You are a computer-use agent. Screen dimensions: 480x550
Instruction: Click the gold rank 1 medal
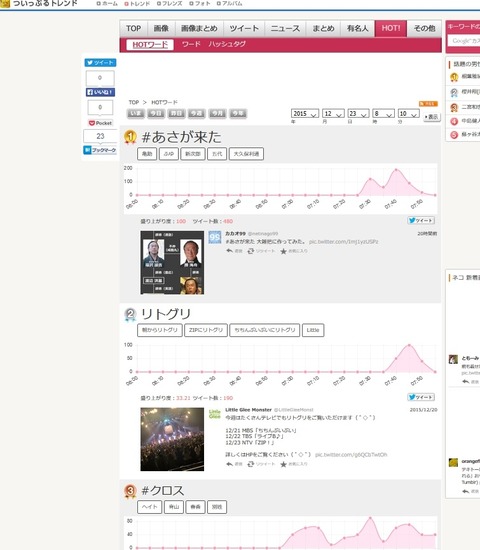(x=130, y=137)
